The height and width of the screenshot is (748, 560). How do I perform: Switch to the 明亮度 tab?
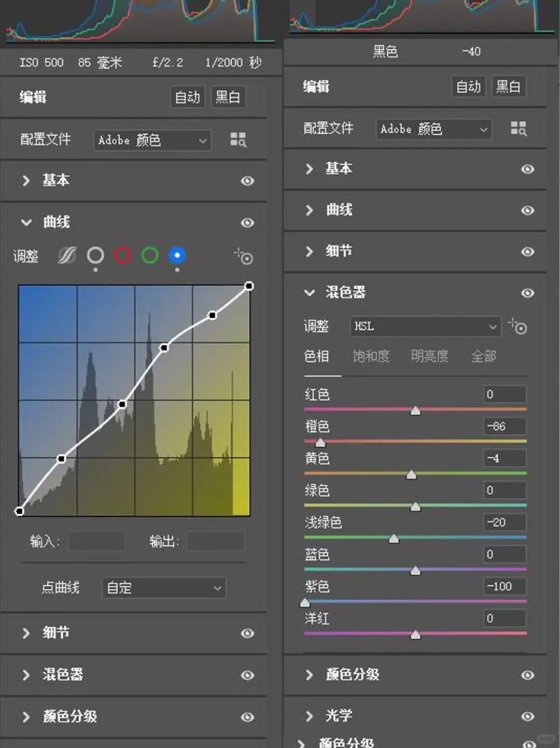click(429, 357)
